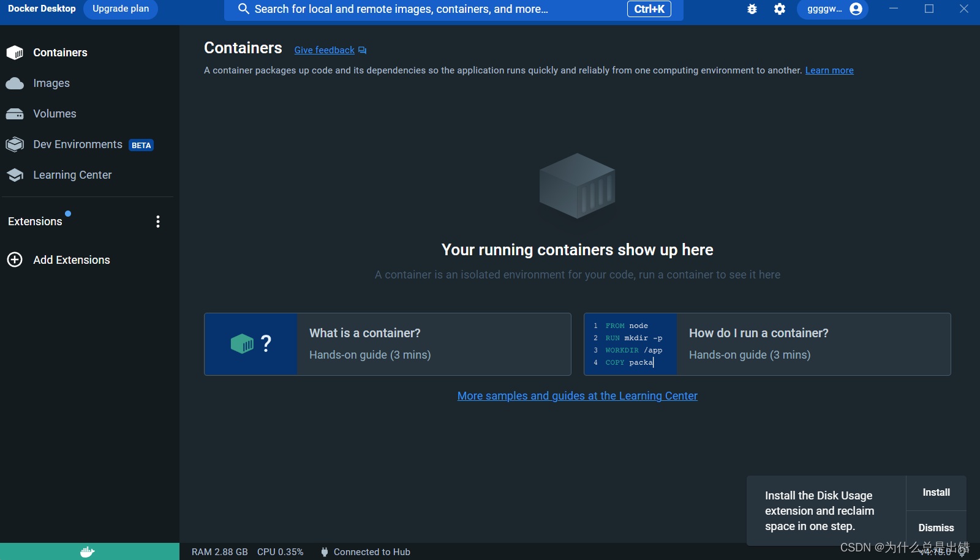Maximize the Docker Desktop window

pos(929,9)
